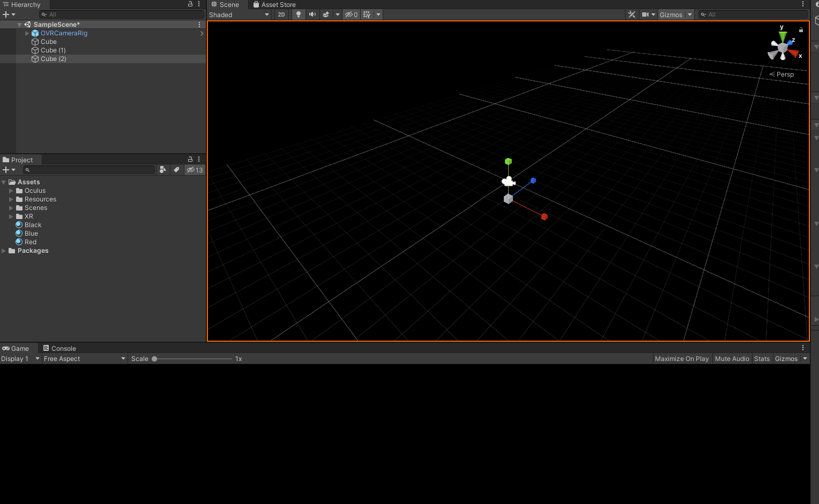Image resolution: width=819 pixels, height=504 pixels.
Task: Toggle scene audio speaker icon
Action: coord(312,14)
